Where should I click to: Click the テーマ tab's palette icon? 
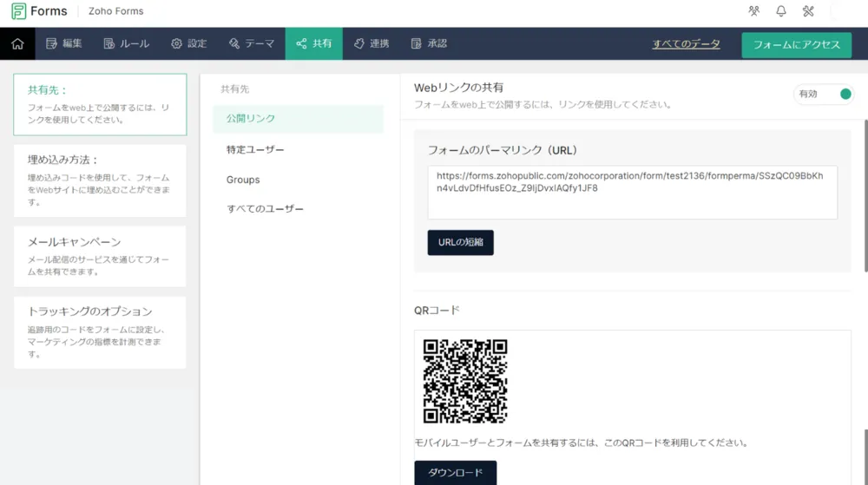click(234, 43)
